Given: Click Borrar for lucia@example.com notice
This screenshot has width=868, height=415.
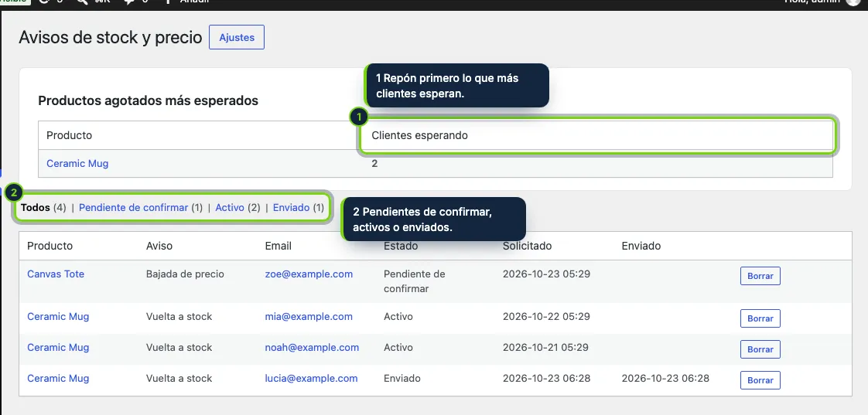Looking at the screenshot, I should 760,380.
